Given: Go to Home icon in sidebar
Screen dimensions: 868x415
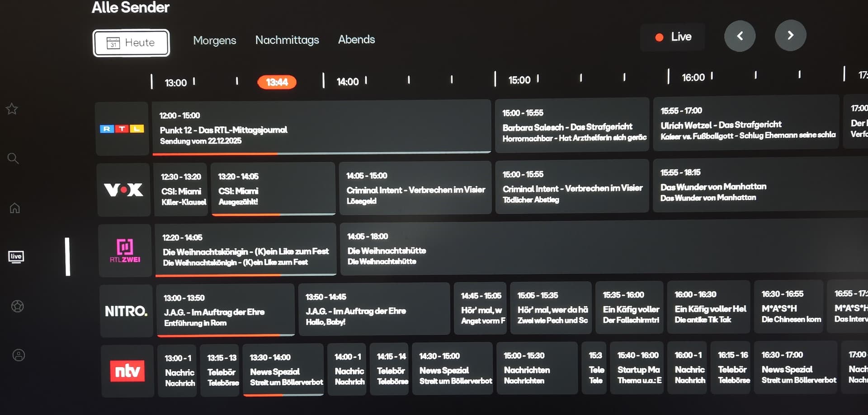Looking at the screenshot, I should [x=15, y=208].
